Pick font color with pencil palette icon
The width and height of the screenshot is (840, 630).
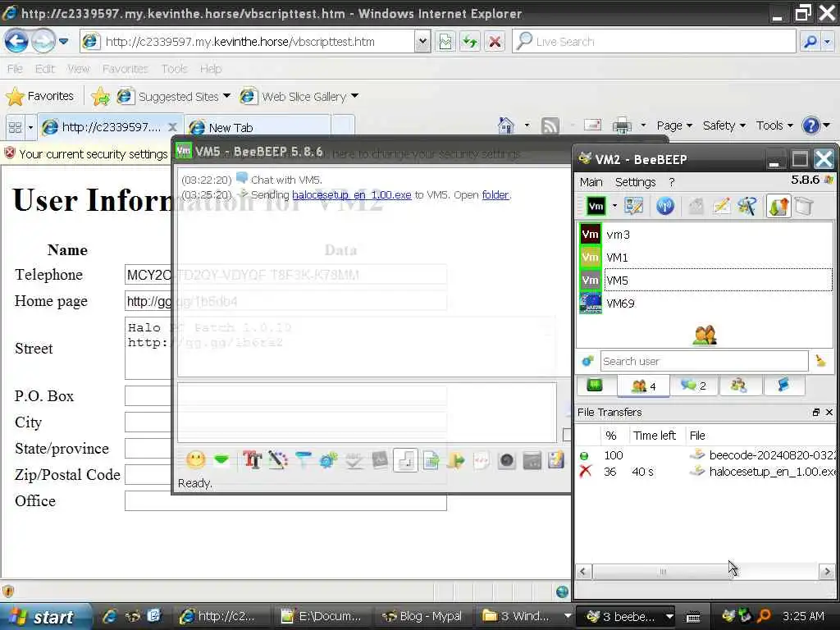[277, 459]
